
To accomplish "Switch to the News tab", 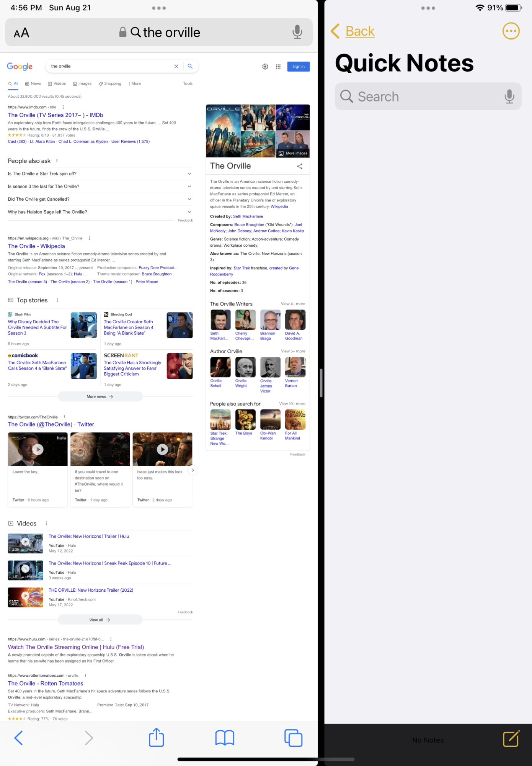I will [x=33, y=83].
